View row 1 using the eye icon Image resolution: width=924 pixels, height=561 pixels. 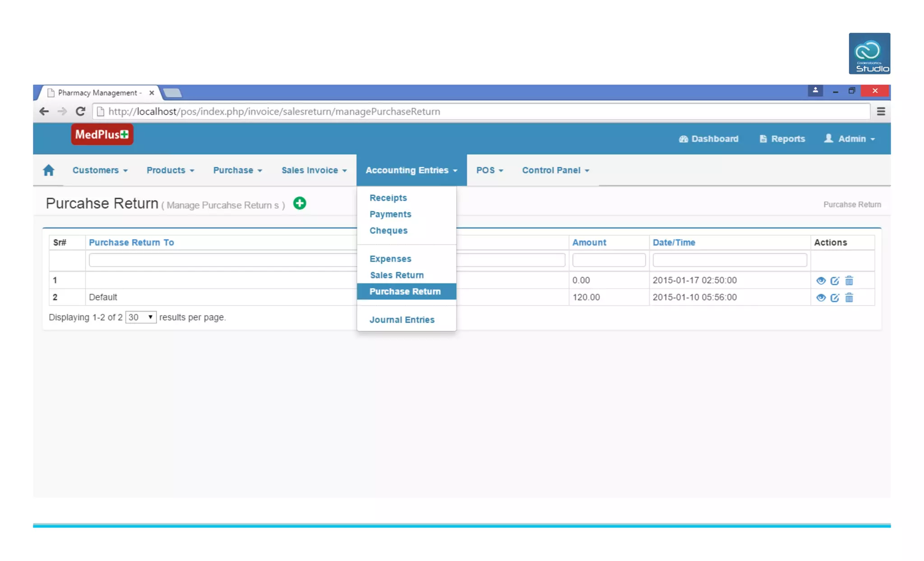pos(821,281)
